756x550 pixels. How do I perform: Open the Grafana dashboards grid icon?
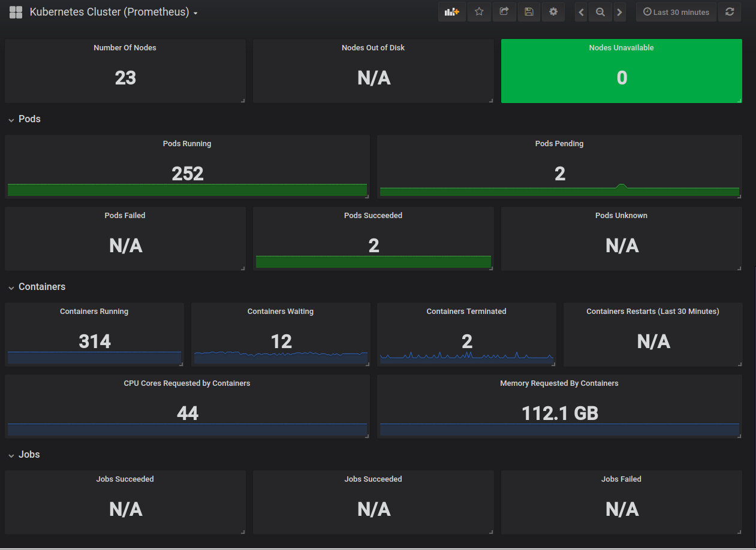click(16, 12)
